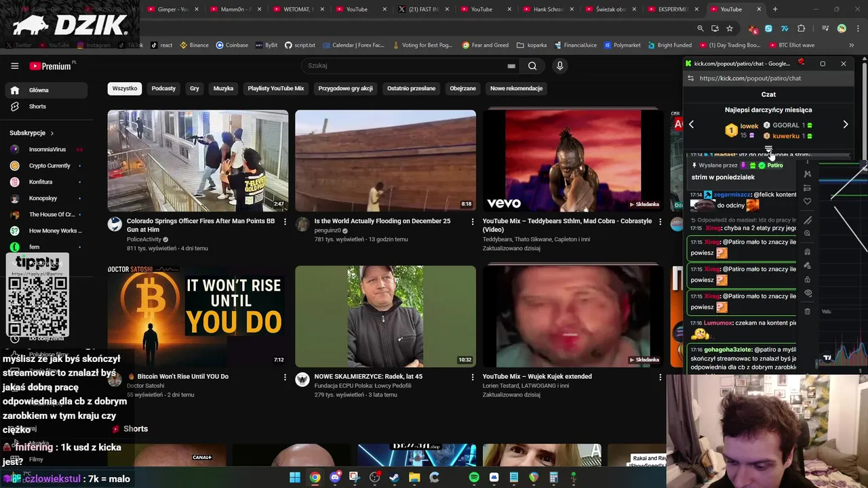Show next top donors in Kick chat
This screenshot has width=868, height=488.
[x=845, y=124]
